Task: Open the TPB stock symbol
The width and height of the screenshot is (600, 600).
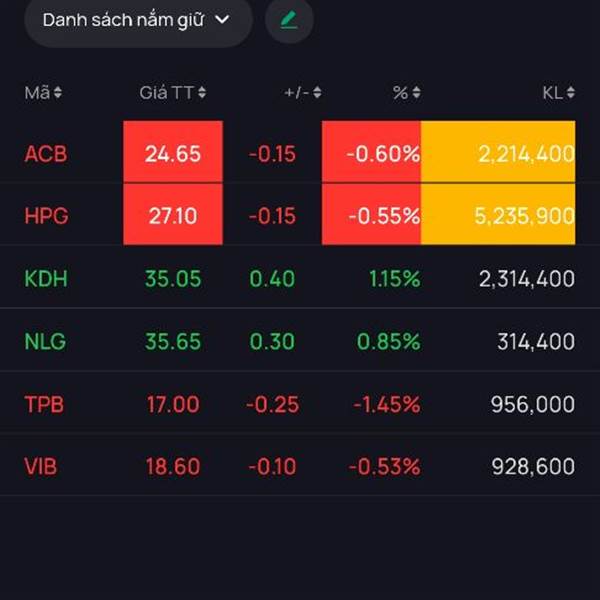Action: coord(45,404)
